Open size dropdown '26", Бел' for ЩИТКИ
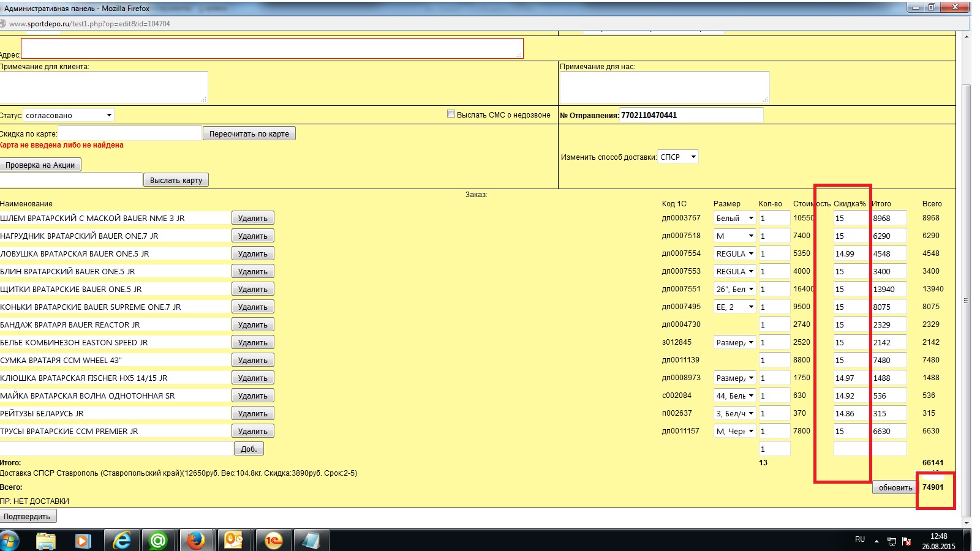The image size is (980, 551). point(734,289)
